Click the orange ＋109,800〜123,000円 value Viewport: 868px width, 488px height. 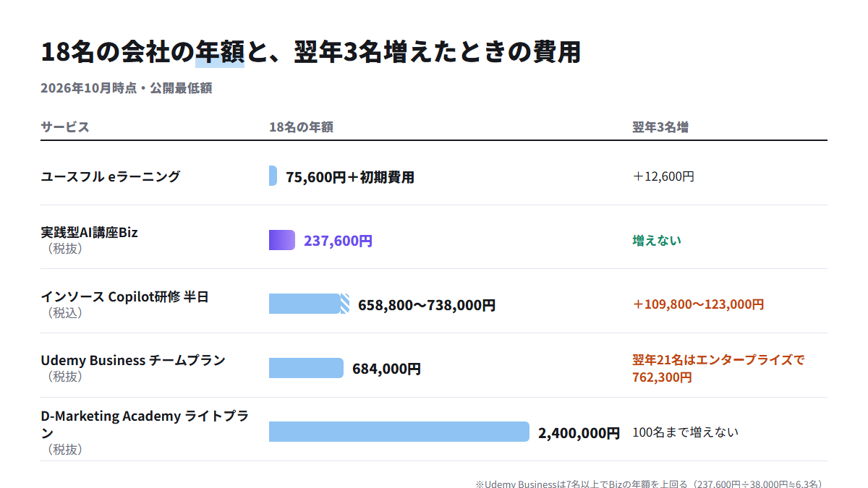click(698, 304)
